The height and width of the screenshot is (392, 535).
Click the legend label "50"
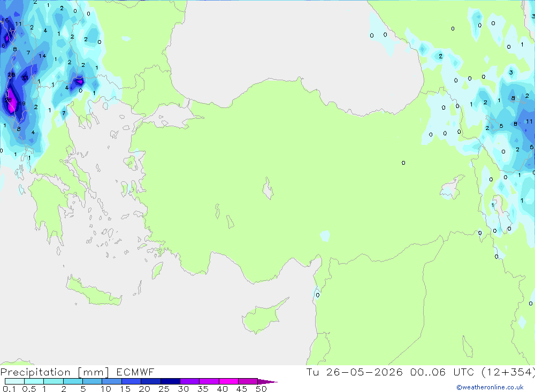click(261, 389)
